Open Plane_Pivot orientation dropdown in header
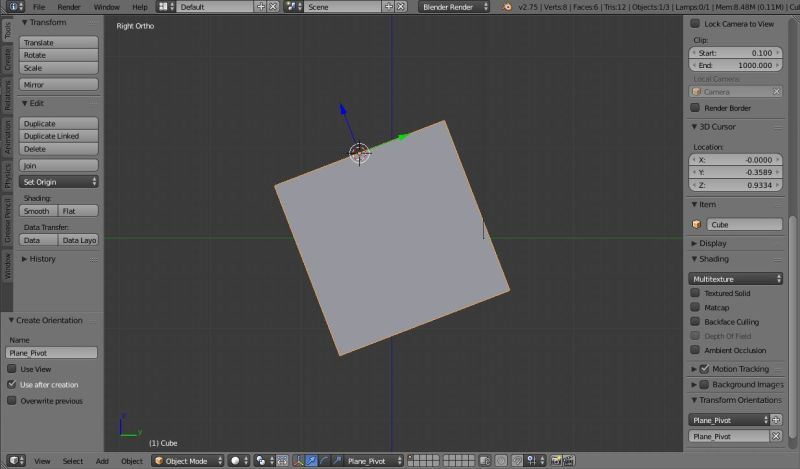This screenshot has height=469, width=800. coord(373,461)
